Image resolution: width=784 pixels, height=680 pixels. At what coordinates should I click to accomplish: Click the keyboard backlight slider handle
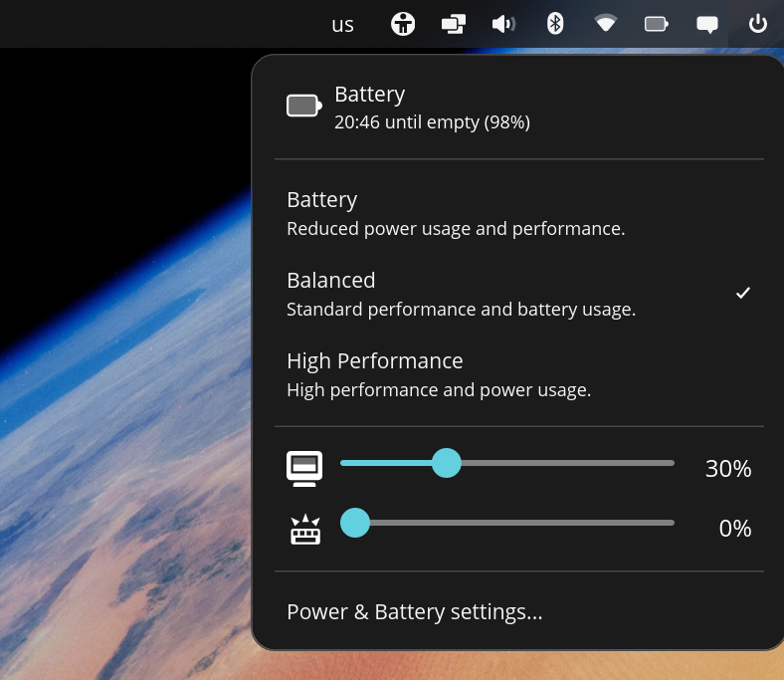[355, 523]
